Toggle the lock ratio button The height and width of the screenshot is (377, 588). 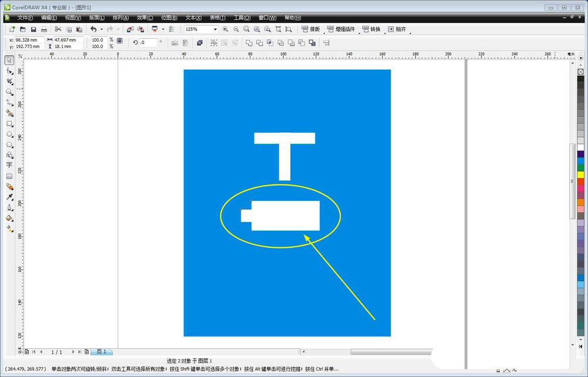(120, 41)
